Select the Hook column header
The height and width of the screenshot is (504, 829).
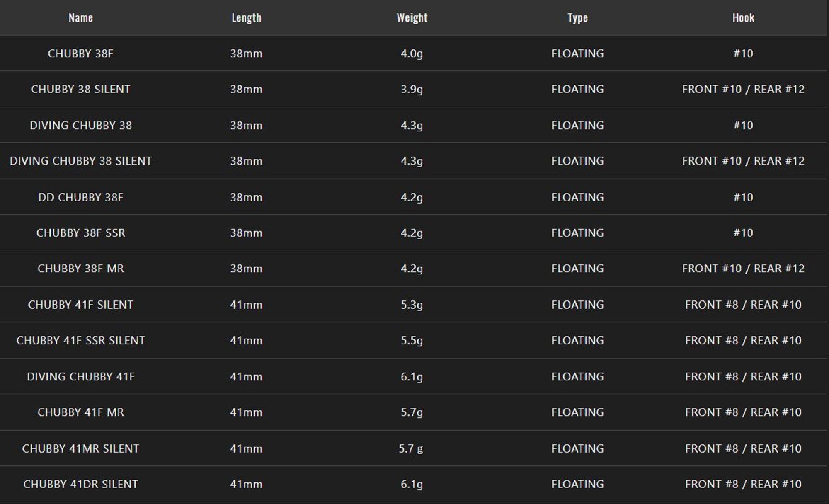[x=743, y=18]
